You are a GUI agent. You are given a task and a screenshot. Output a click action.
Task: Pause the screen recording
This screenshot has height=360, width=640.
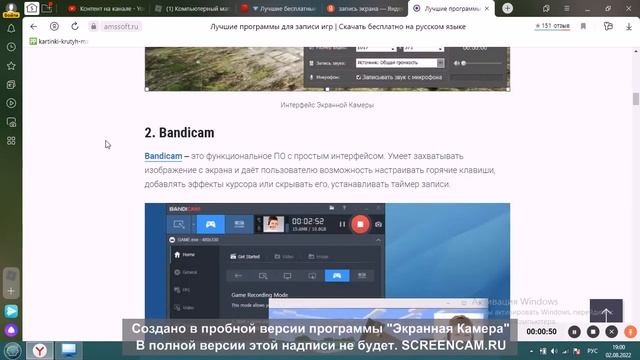(574, 332)
